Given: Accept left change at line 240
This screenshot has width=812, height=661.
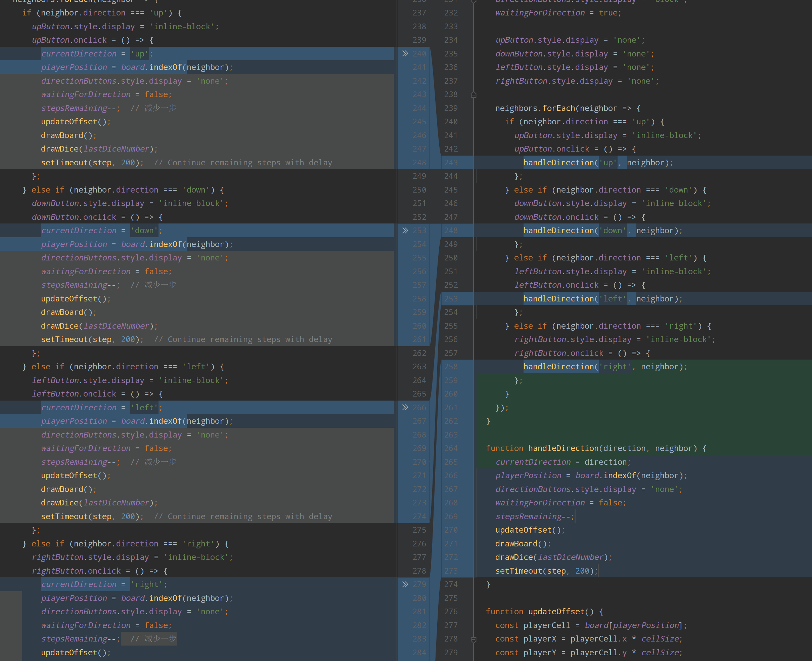Looking at the screenshot, I should (x=405, y=54).
